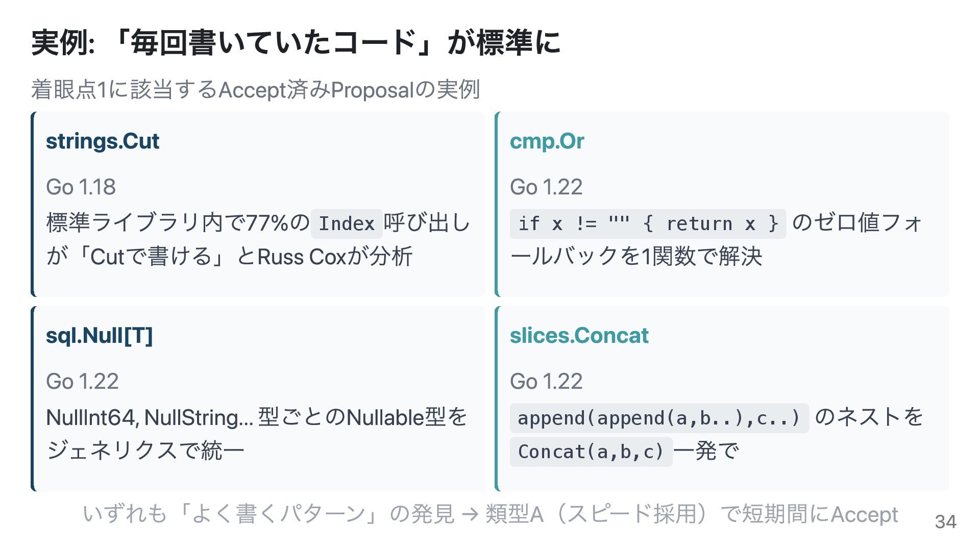The width and height of the screenshot is (980, 551).
Task: Click the 一発で text after Concat snippet
Action: click(x=706, y=452)
